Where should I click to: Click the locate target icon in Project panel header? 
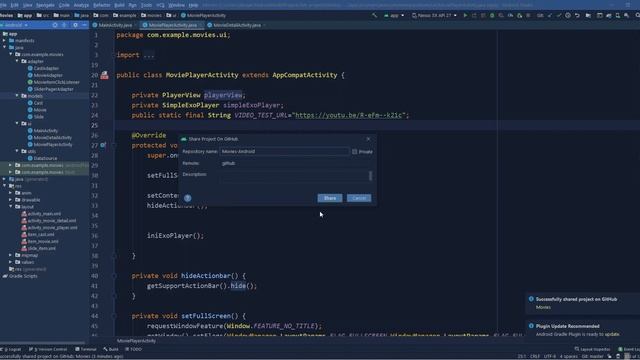click(55, 25)
